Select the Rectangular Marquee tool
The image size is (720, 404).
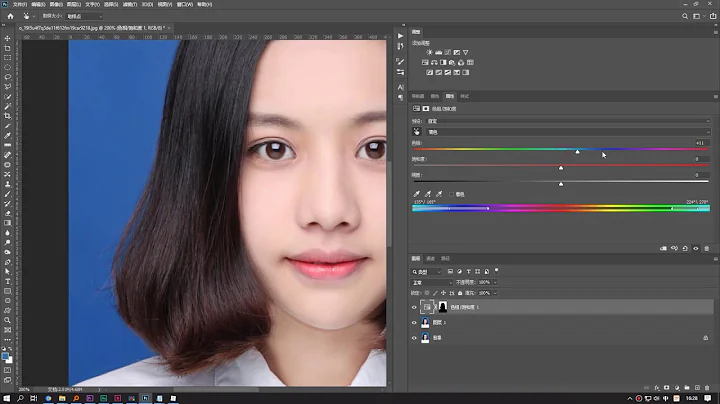point(7,58)
